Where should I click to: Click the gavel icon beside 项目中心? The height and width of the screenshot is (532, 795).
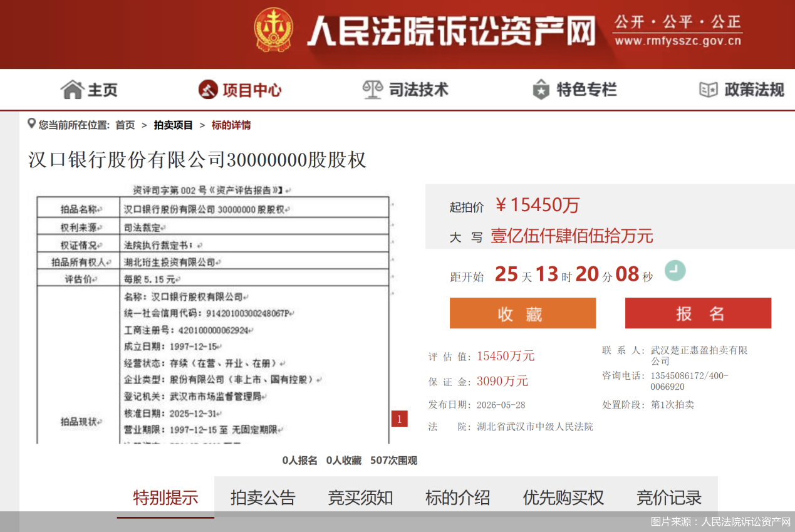208,90
